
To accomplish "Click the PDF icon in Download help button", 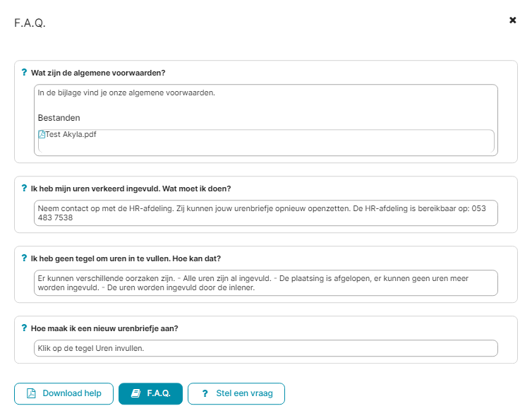I will point(31,393).
